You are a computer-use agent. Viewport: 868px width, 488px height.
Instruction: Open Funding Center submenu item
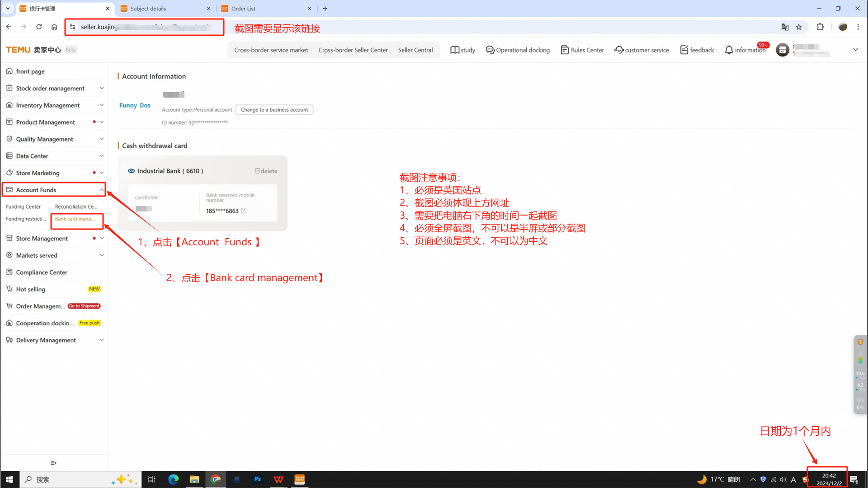tap(24, 207)
